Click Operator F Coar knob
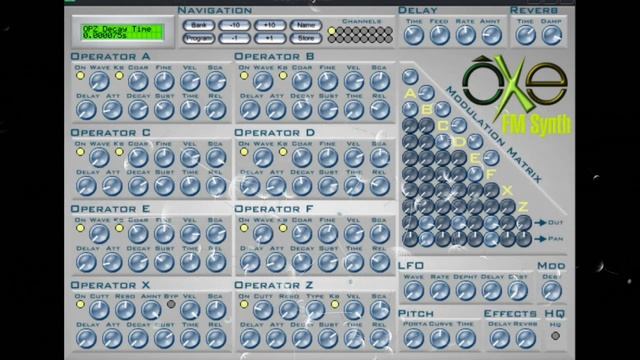Screen dimensions: 640x360 click(302, 234)
